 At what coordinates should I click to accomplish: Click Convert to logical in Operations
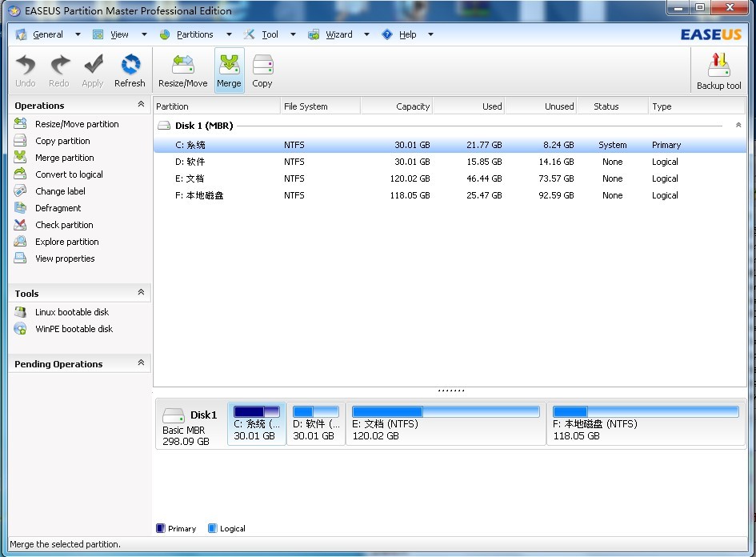[69, 174]
